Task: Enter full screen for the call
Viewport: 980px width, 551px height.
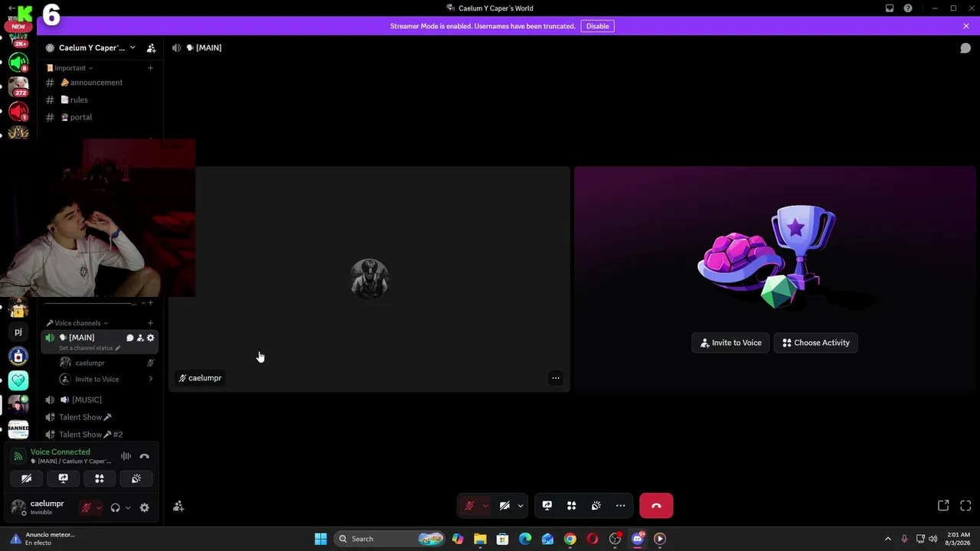Action: click(x=965, y=506)
